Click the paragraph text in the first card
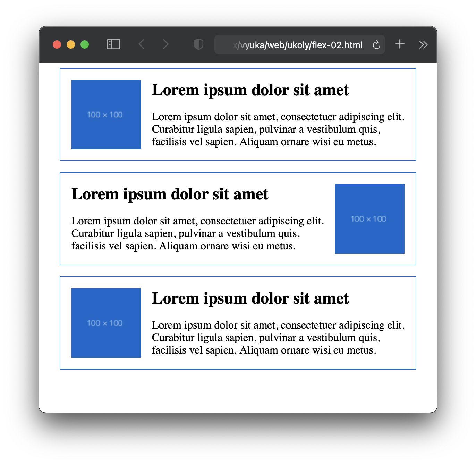The height and width of the screenshot is (464, 476). pyautogui.click(x=278, y=129)
